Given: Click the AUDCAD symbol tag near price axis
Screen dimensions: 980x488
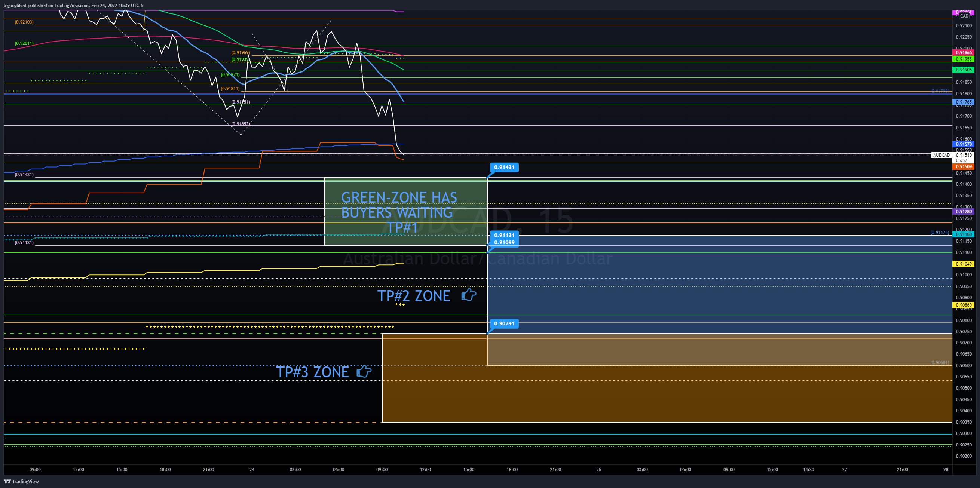Looking at the screenshot, I should [x=941, y=155].
